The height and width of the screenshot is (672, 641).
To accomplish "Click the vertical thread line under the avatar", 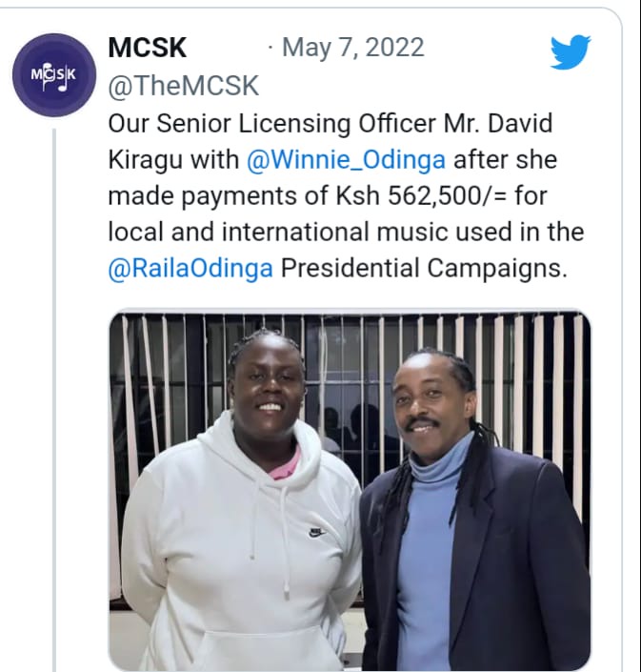I will click(x=54, y=400).
